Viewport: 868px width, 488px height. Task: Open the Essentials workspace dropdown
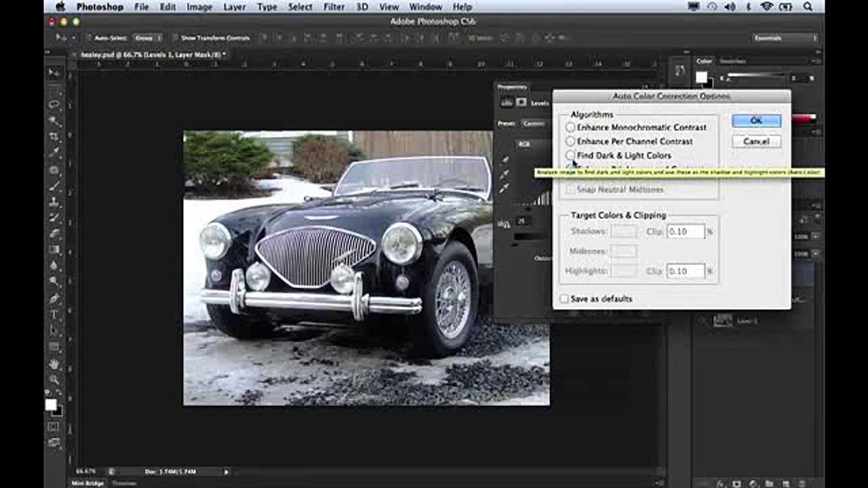tap(785, 38)
